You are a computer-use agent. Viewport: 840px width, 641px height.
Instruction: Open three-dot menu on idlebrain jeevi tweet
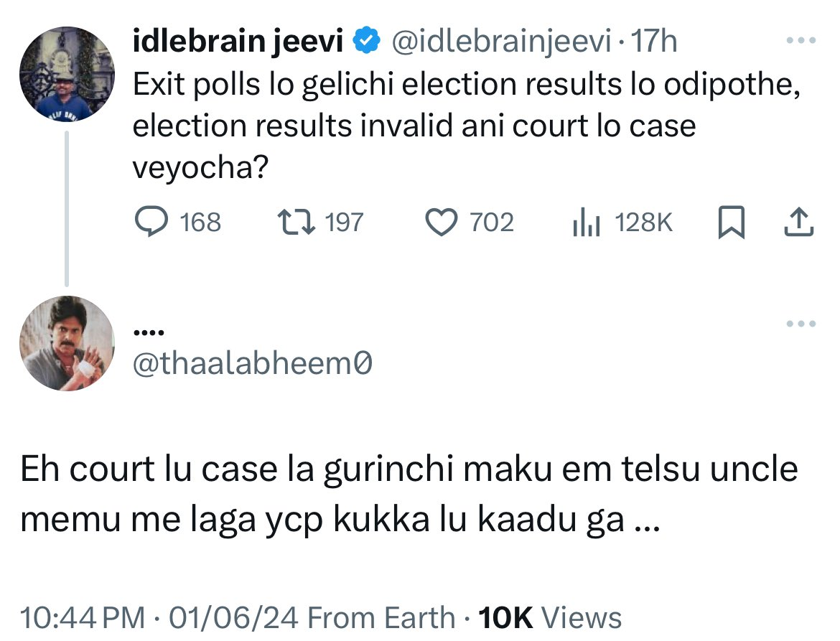[801, 40]
